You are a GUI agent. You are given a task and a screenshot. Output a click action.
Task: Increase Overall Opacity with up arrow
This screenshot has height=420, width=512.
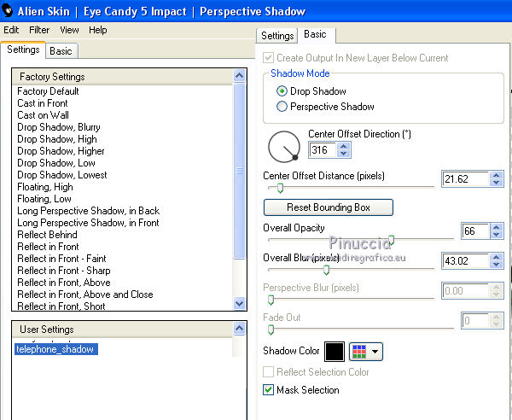pos(497,227)
